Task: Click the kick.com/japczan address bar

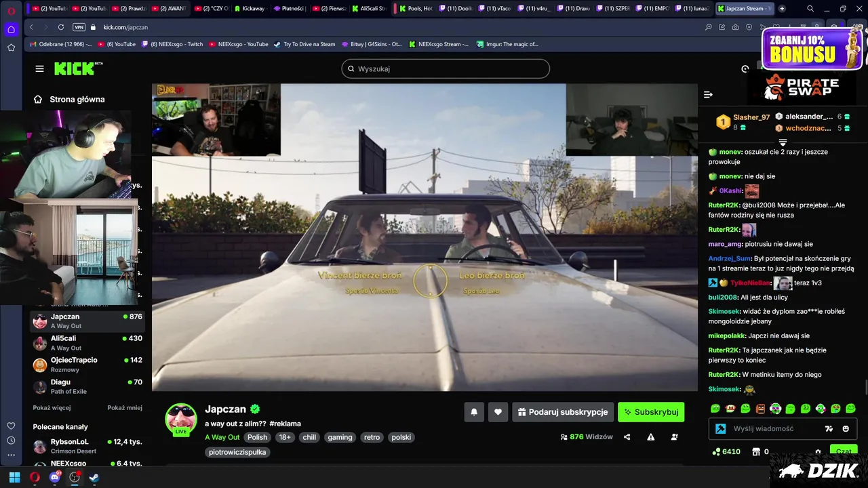Action: (x=125, y=27)
